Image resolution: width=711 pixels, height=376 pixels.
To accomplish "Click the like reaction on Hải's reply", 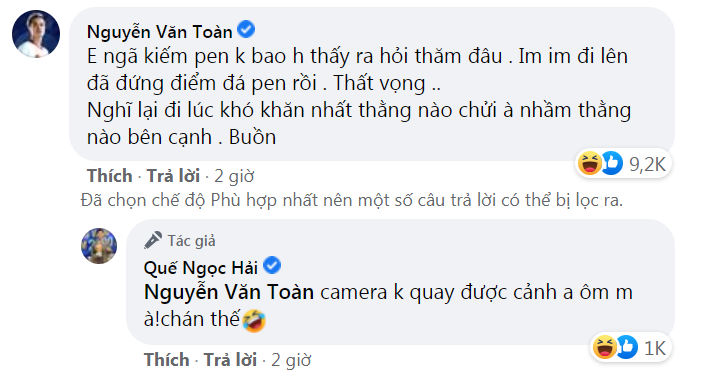I will click(627, 347).
